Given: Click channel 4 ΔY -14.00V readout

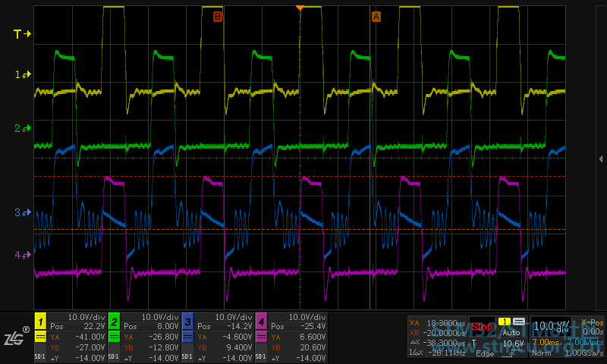Looking at the screenshot, I should click(298, 358).
